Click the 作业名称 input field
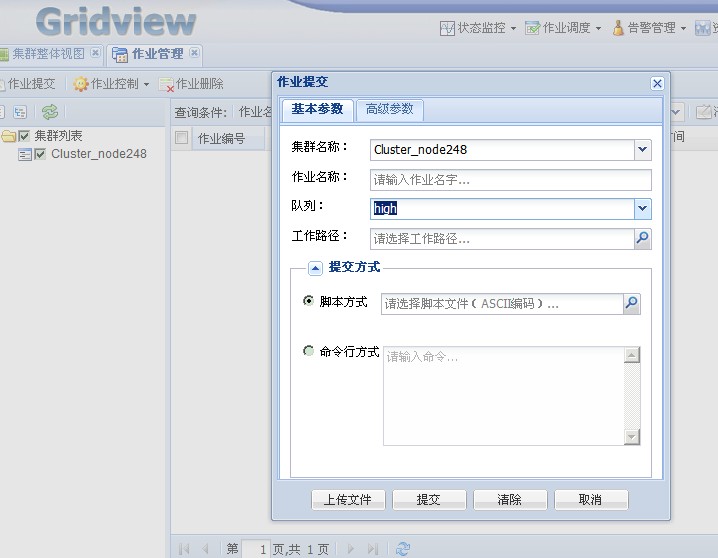This screenshot has width=718, height=558. 511,179
